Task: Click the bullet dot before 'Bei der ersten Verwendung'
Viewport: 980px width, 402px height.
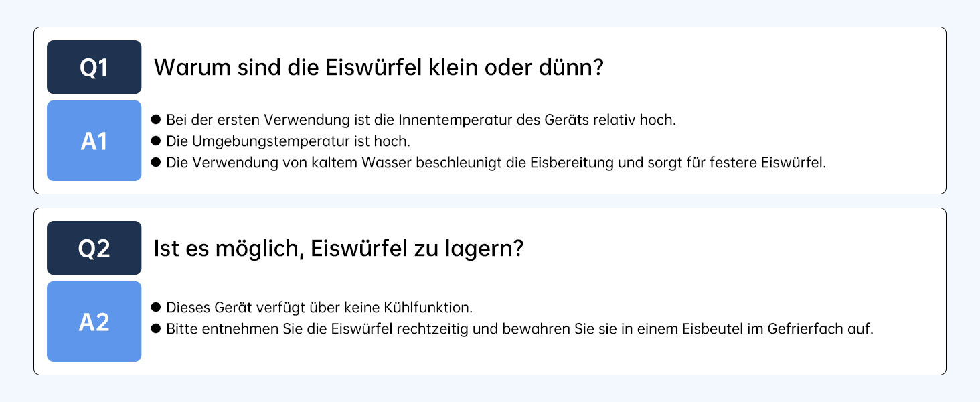Action: pos(157,120)
